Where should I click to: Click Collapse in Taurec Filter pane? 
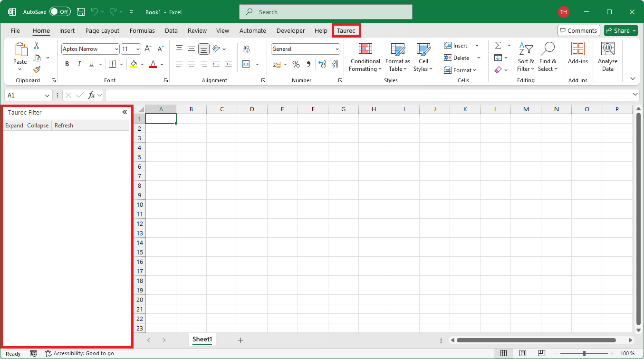(38, 126)
